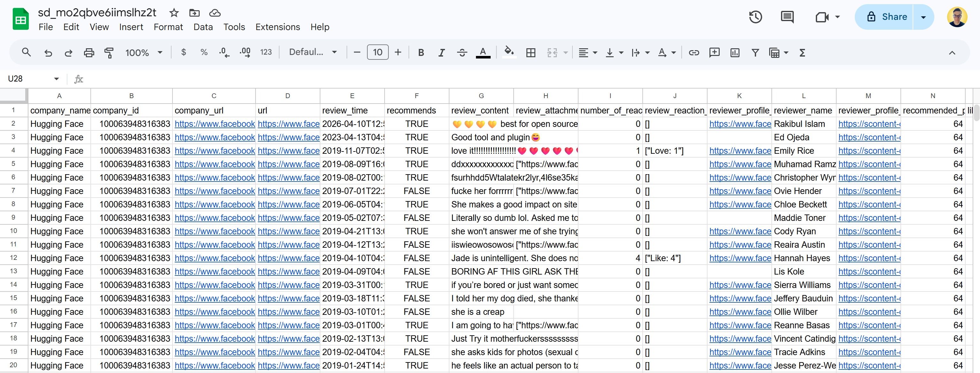The image size is (980, 373).
Task: Click the paint format roller icon
Action: point(109,52)
